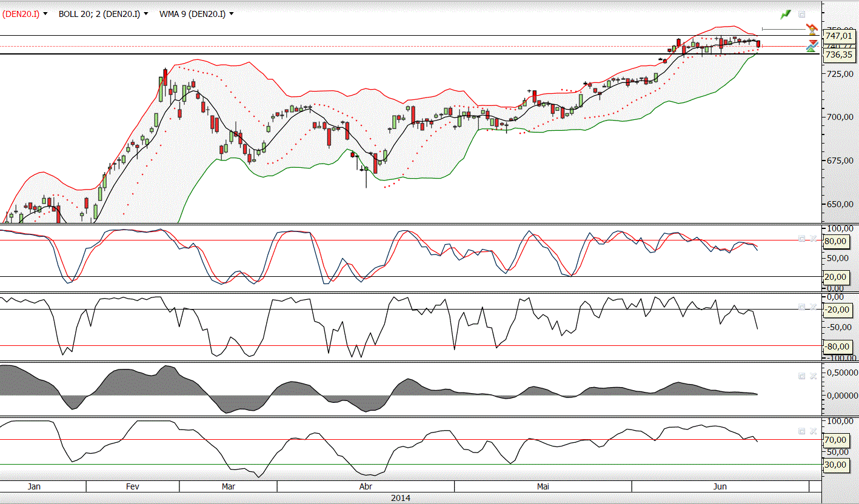The width and height of the screenshot is (859, 504).
Task: Close the histogram oscillator panel
Action: click(x=814, y=376)
